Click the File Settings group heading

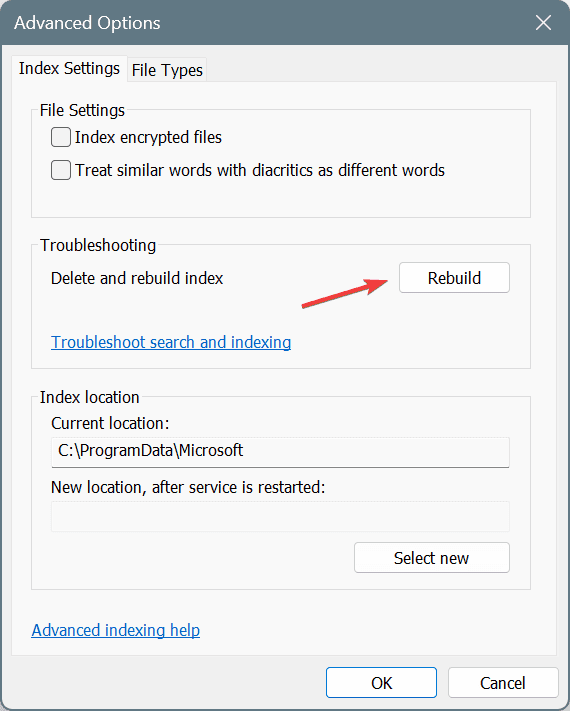82,110
